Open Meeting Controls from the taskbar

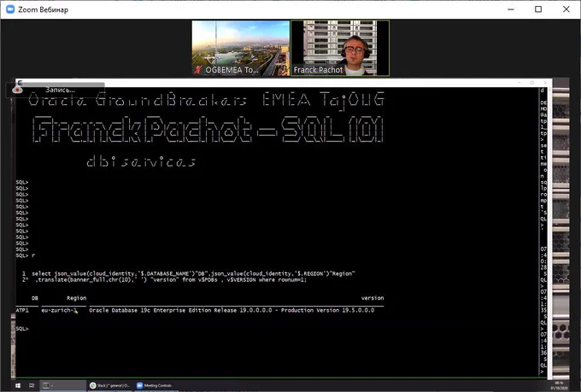point(155,386)
